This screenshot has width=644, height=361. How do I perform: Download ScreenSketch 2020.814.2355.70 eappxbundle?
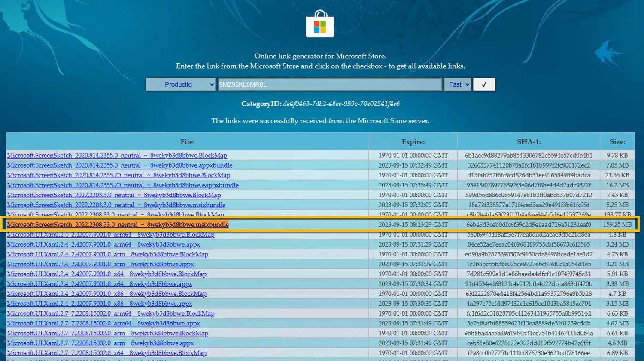pos(123,185)
